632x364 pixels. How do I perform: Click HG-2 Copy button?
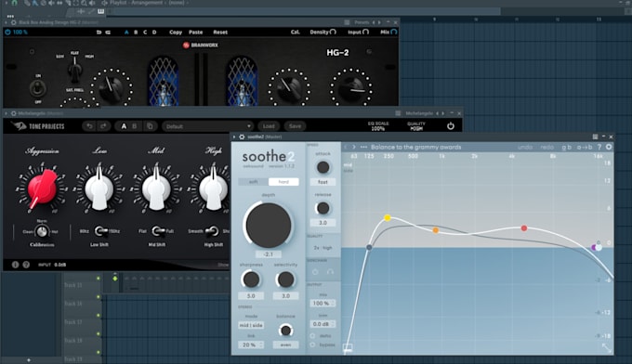(176, 32)
